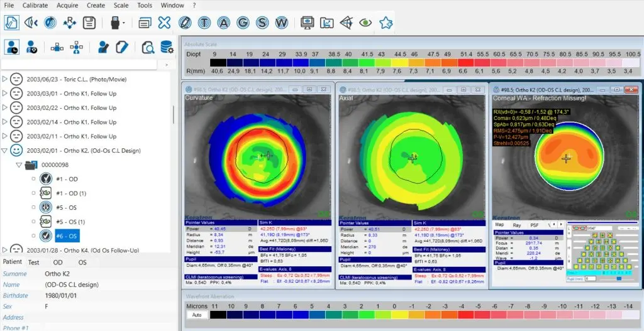Click the horizontal hierarchy tree icon
644x331 pixels.
click(x=57, y=48)
